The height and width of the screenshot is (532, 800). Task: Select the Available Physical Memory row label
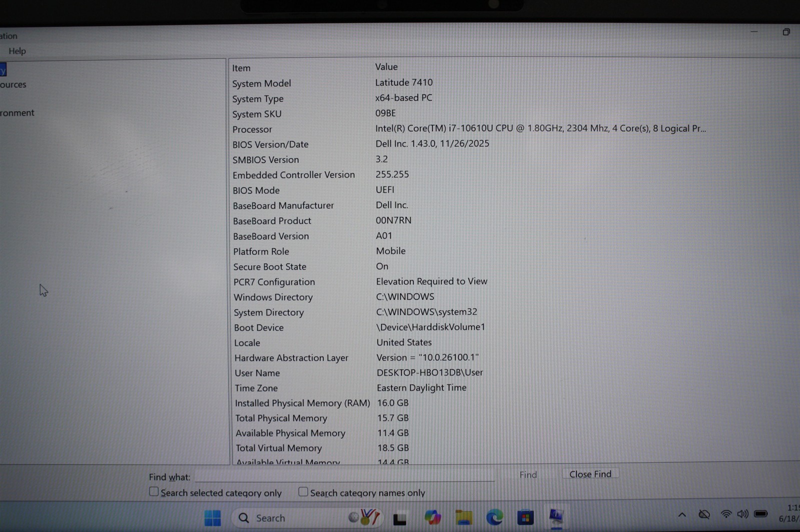click(x=290, y=433)
